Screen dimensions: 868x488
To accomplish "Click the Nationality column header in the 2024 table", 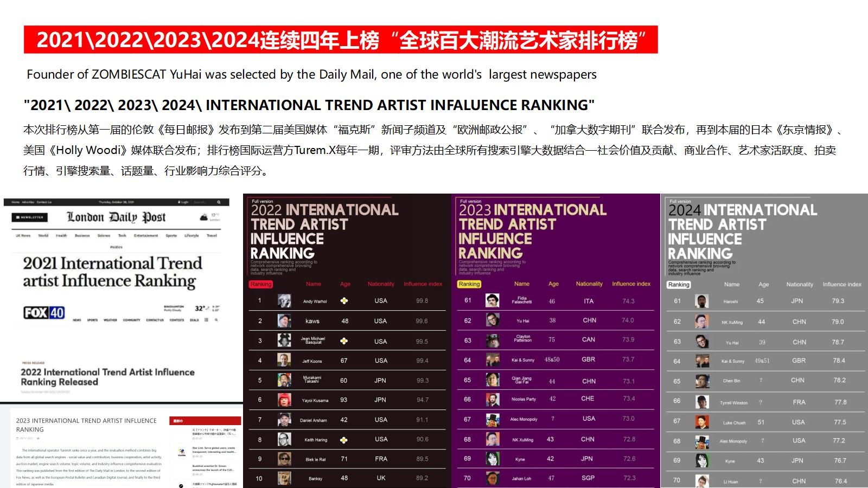I will click(800, 285).
